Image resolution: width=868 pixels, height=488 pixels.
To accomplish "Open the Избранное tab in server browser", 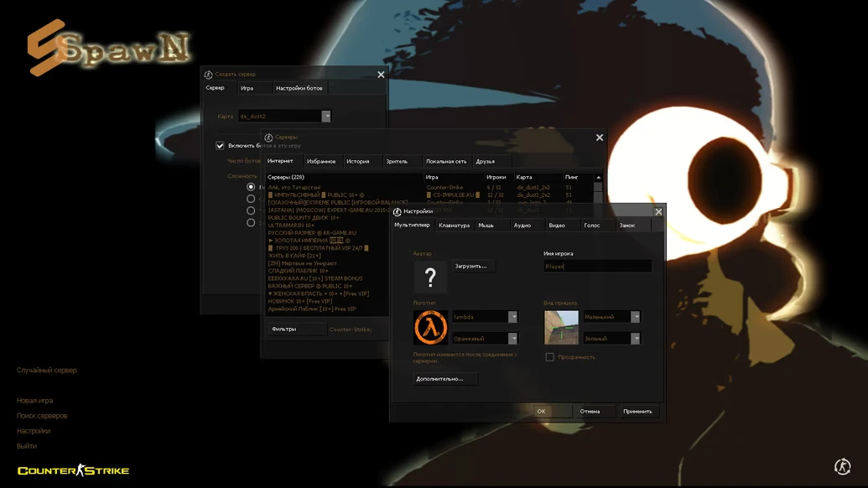I will [321, 162].
